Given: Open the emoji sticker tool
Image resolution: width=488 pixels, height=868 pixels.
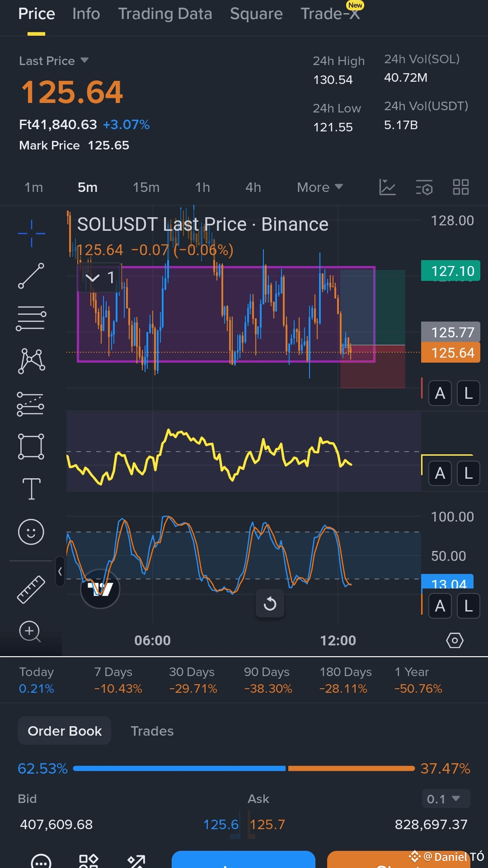Looking at the screenshot, I should [31, 532].
